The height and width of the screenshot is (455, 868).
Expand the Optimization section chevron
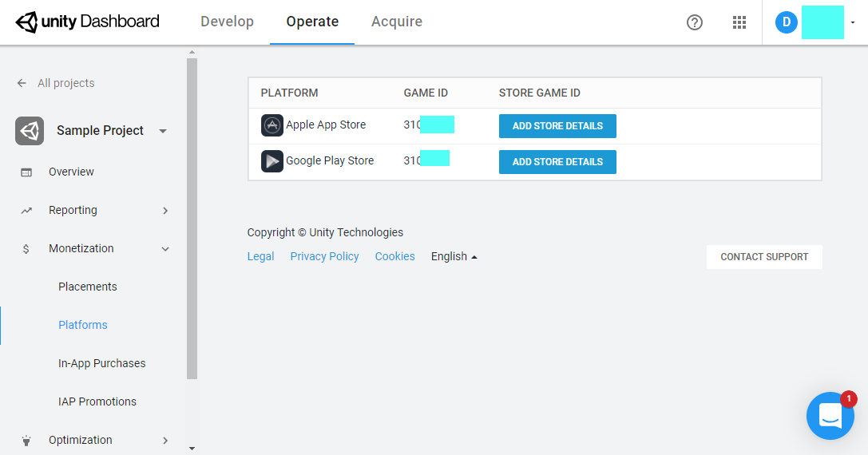coord(165,441)
